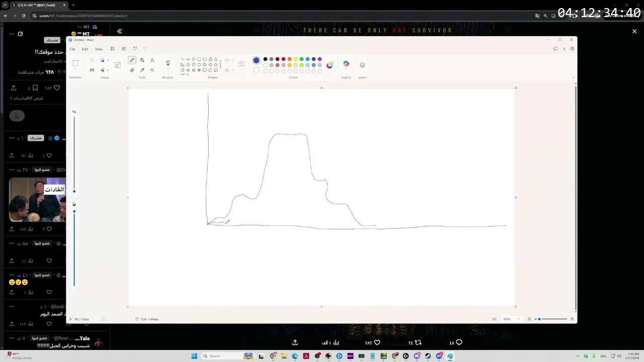
Task: Open the GIF thumbnail in replies
Action: click(37, 200)
